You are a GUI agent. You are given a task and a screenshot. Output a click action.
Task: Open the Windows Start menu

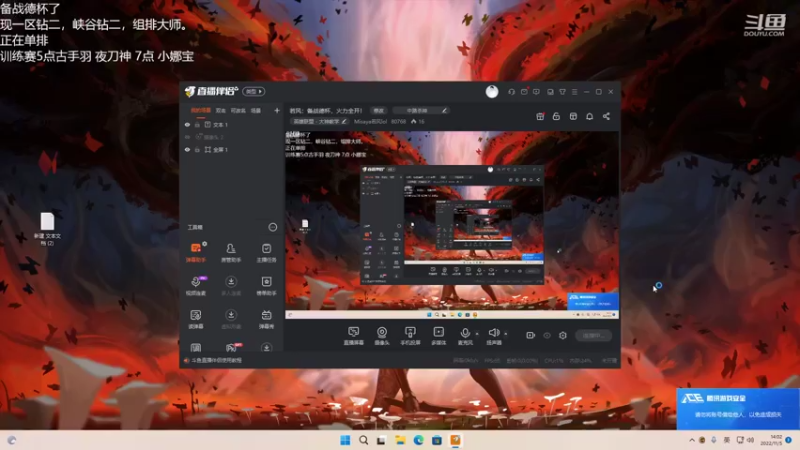345,440
